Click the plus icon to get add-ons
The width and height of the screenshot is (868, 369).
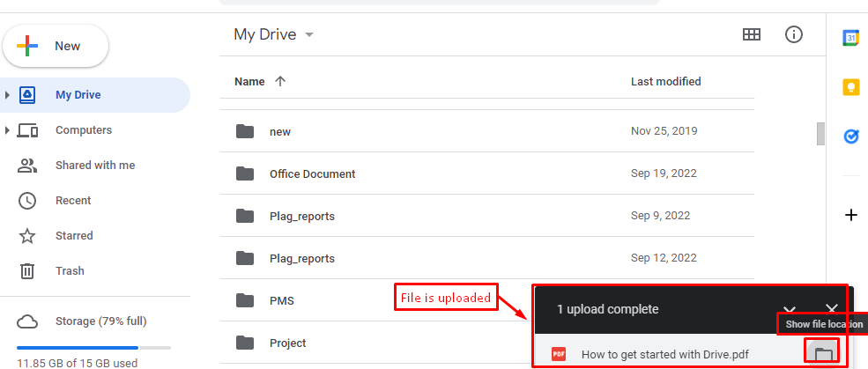click(x=851, y=215)
